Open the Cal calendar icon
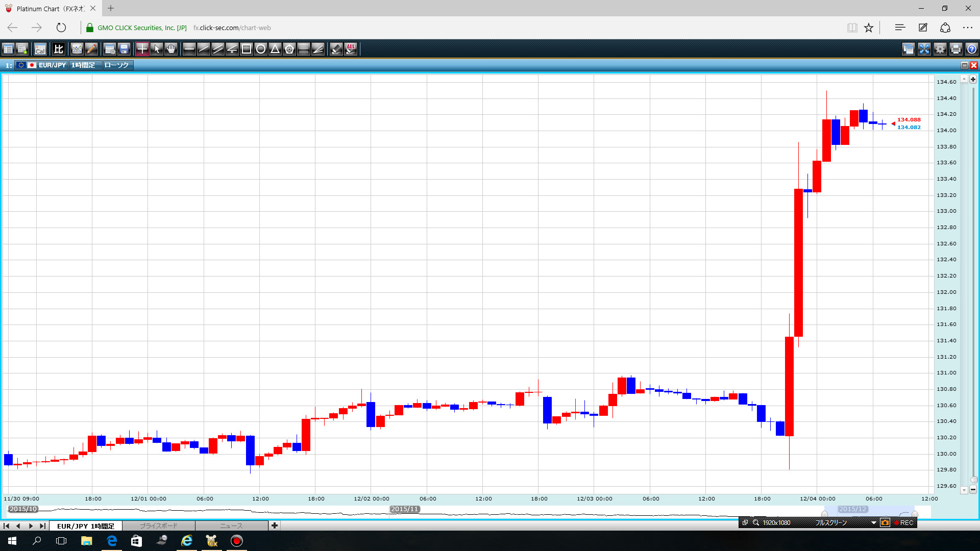Image resolution: width=980 pixels, height=551 pixels. click(40, 49)
